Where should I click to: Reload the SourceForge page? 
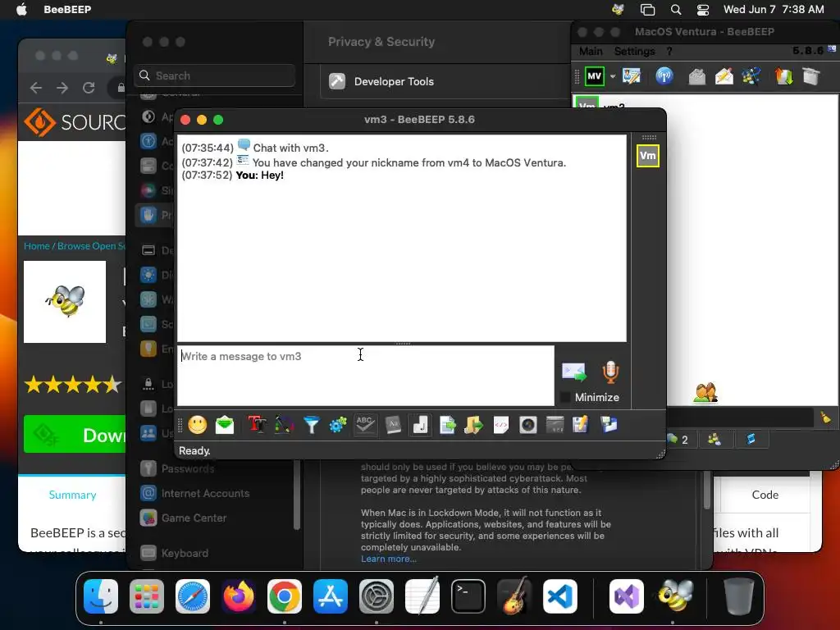click(89, 88)
